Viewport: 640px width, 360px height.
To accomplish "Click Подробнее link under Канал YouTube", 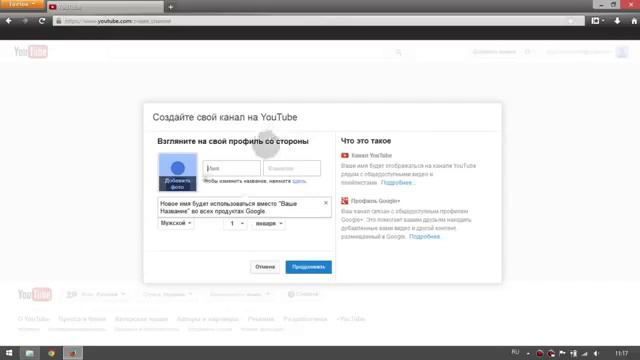I will (397, 182).
